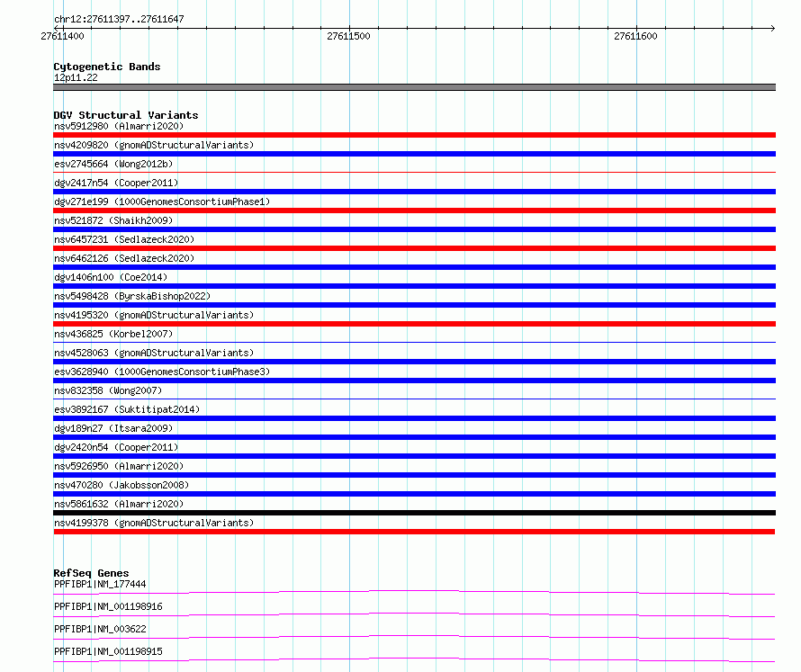801x672 pixels.
Task: Select the Cytogenetic Bands track title
Action: (107, 67)
